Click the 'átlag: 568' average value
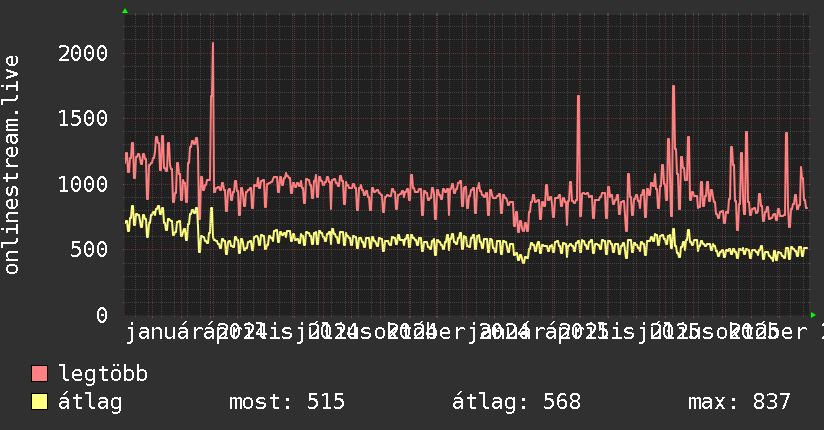824x430 pixels. pos(517,402)
